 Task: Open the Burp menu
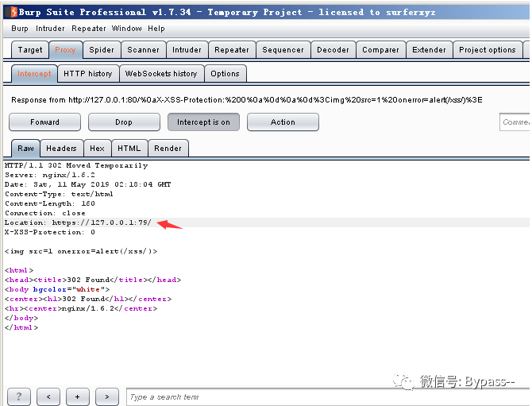[20, 29]
